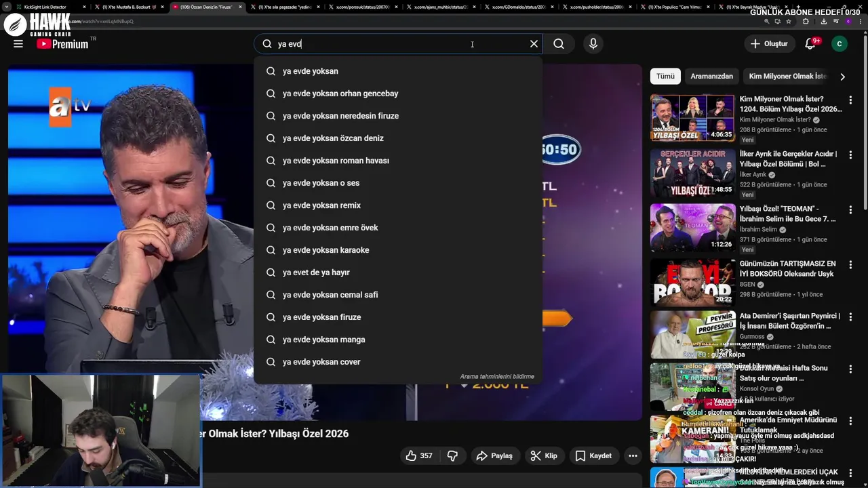
Task: Start voice search with the microphone
Action: pos(593,43)
